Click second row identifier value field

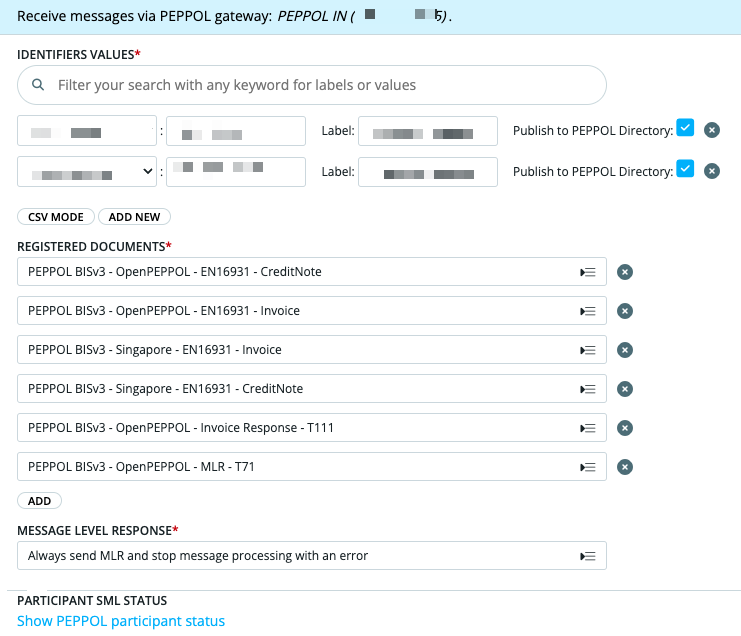click(x=236, y=172)
